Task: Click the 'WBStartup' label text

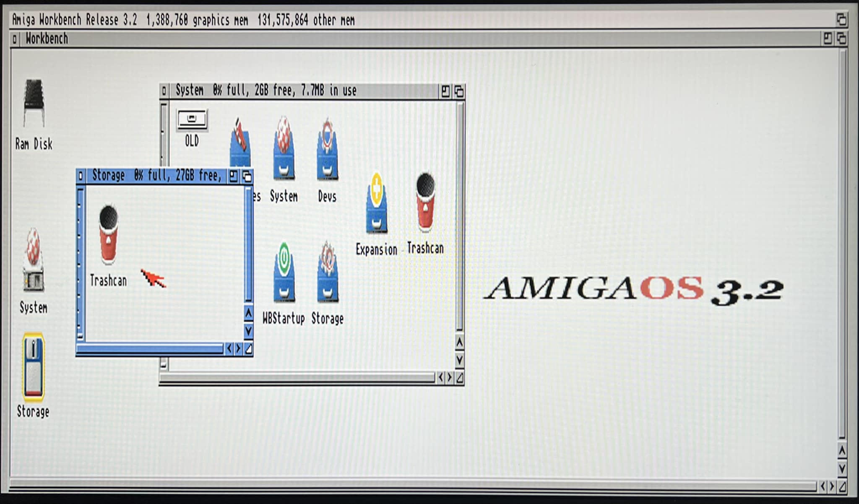Action: [x=284, y=319]
